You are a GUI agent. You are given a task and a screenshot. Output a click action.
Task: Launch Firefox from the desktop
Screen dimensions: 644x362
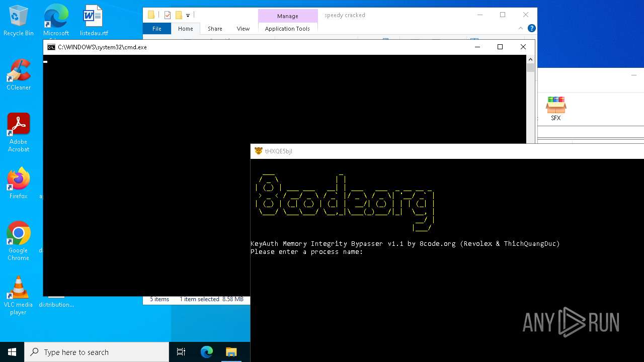click(x=19, y=184)
